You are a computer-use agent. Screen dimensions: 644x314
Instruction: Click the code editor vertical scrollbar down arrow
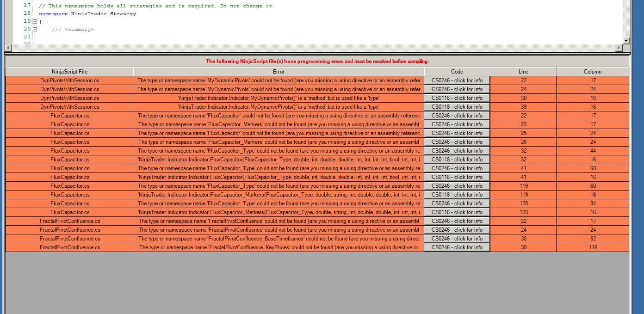pyautogui.click(x=626, y=41)
